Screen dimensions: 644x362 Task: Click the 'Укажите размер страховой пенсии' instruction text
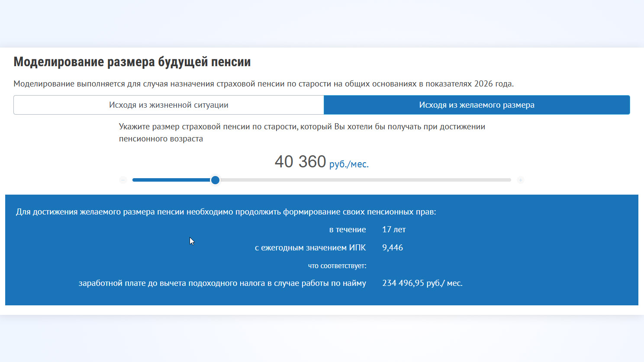(x=302, y=127)
